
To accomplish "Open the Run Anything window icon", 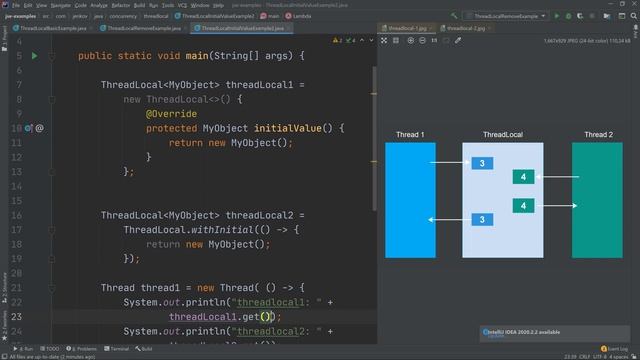I will click(622, 16).
